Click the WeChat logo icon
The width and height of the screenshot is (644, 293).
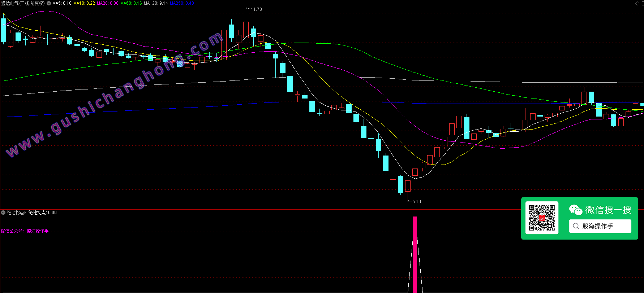576,210
